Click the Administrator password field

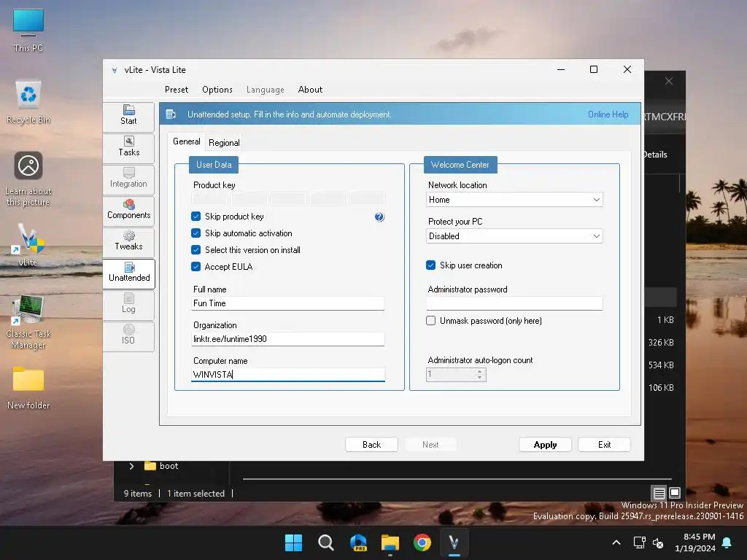click(514, 303)
